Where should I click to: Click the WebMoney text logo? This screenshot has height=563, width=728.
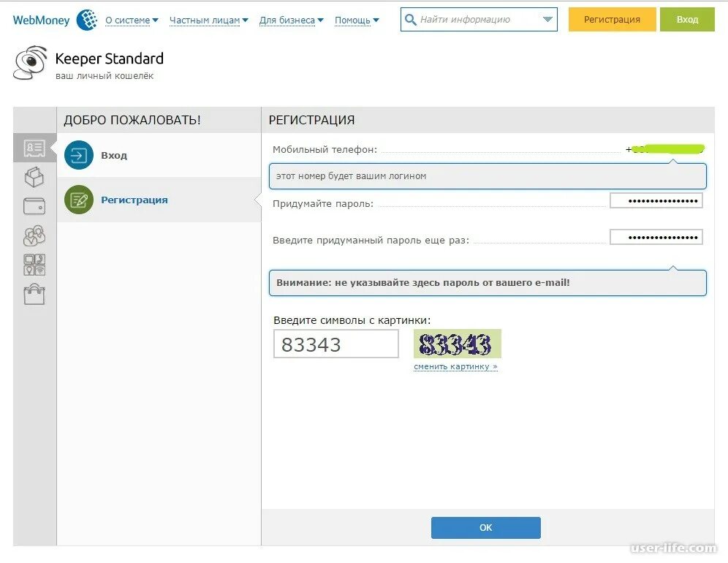click(42, 20)
